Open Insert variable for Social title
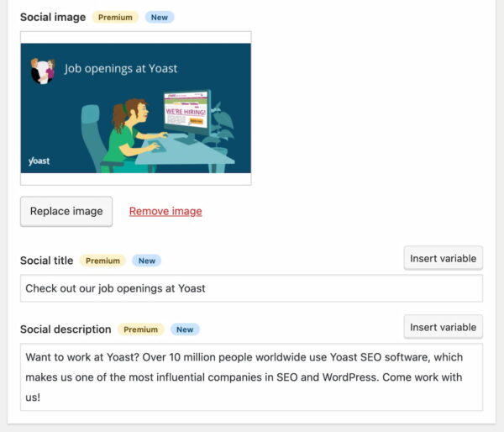 (x=444, y=258)
